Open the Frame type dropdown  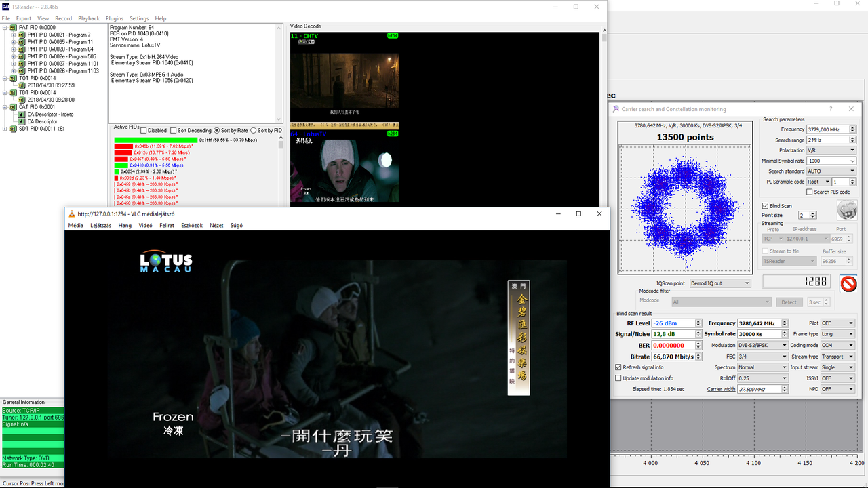pyautogui.click(x=837, y=334)
